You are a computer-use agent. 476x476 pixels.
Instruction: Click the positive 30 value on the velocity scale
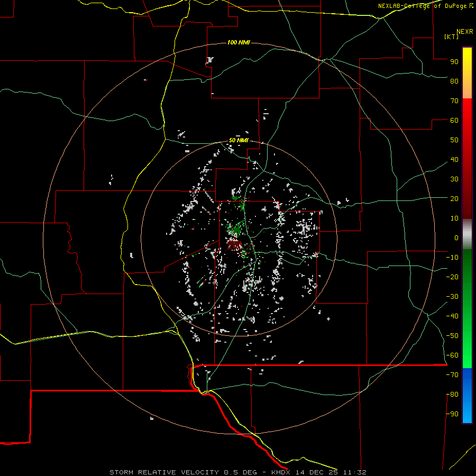coord(454,179)
